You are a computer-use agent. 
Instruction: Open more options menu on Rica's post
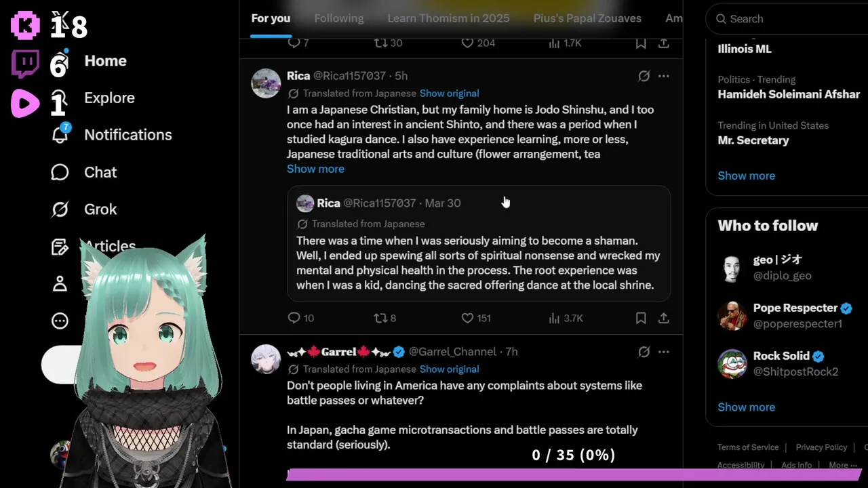click(664, 76)
